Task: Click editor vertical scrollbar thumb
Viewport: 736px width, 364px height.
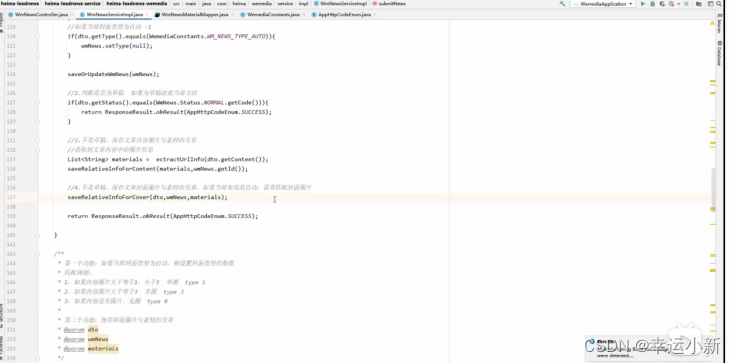Action: (x=713, y=190)
